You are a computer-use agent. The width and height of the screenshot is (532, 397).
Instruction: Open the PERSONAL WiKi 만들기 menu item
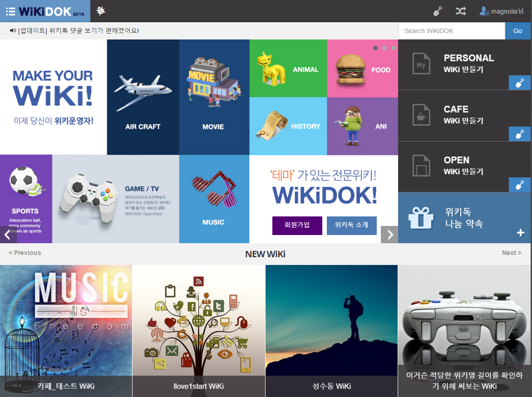(x=464, y=64)
